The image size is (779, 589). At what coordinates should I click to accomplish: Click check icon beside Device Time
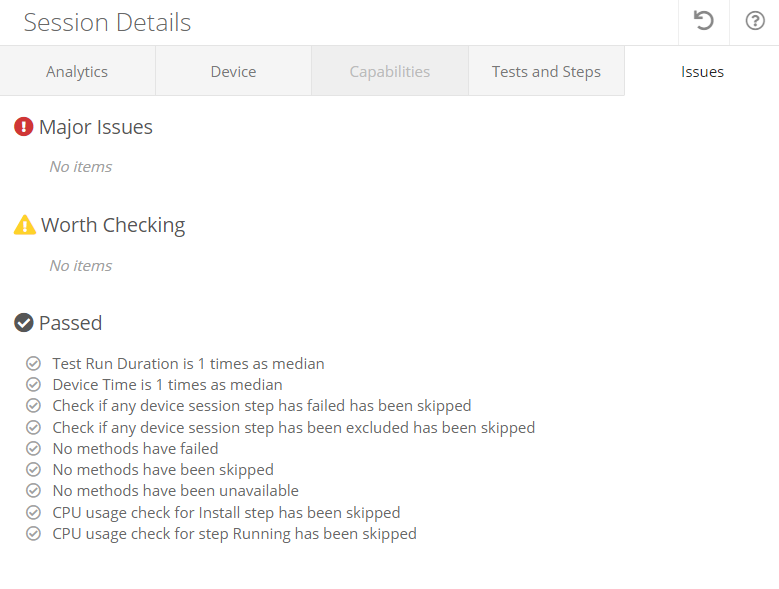(34, 385)
